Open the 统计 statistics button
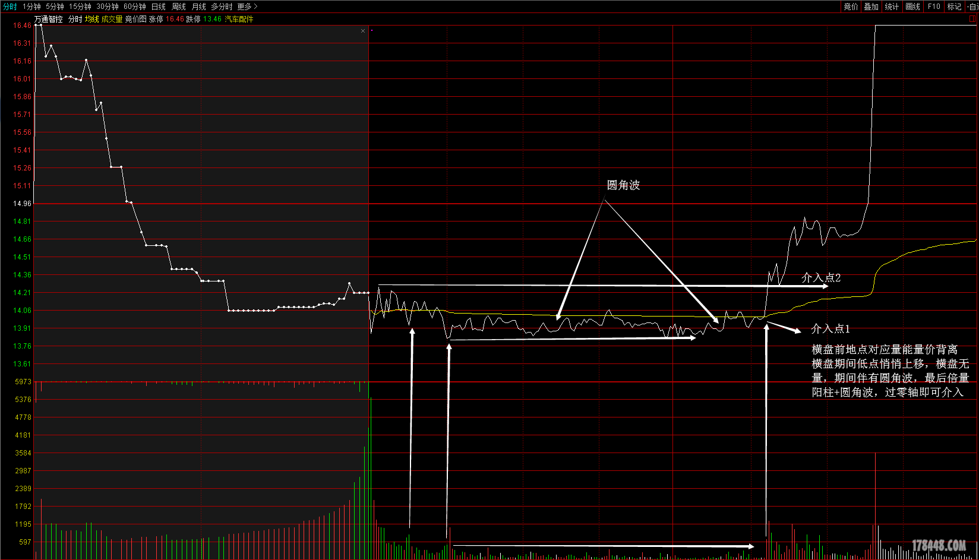Image resolution: width=979 pixels, height=560 pixels. (x=892, y=7)
